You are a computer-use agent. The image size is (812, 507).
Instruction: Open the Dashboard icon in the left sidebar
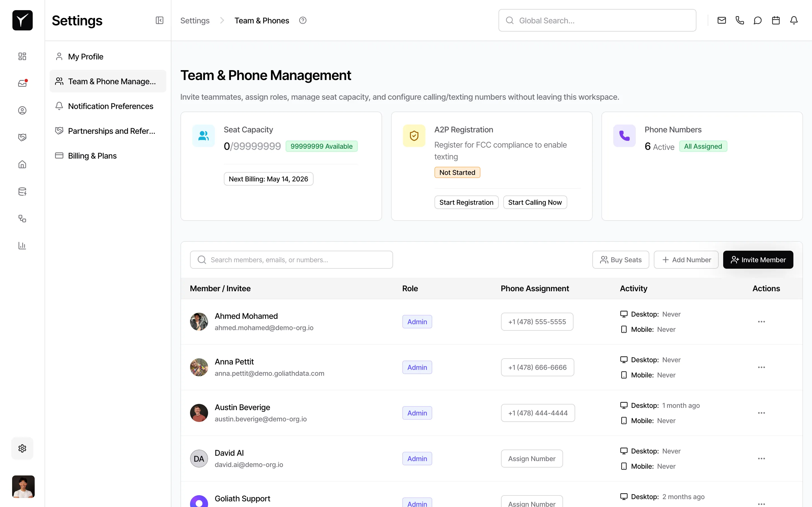click(x=22, y=56)
